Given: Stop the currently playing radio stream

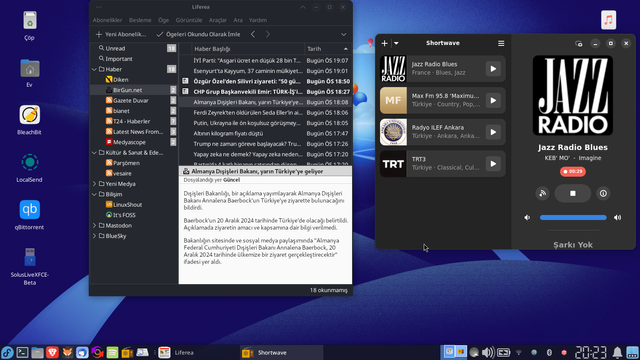Looking at the screenshot, I should (573, 193).
